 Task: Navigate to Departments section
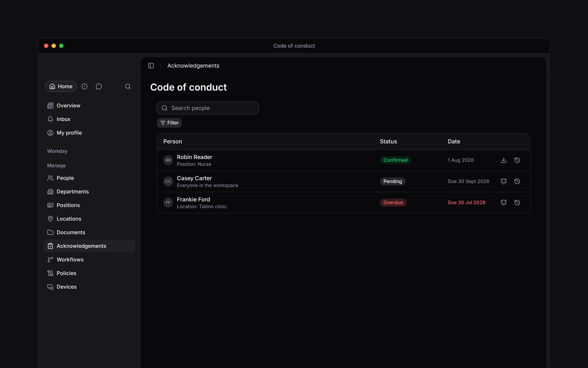89,192
